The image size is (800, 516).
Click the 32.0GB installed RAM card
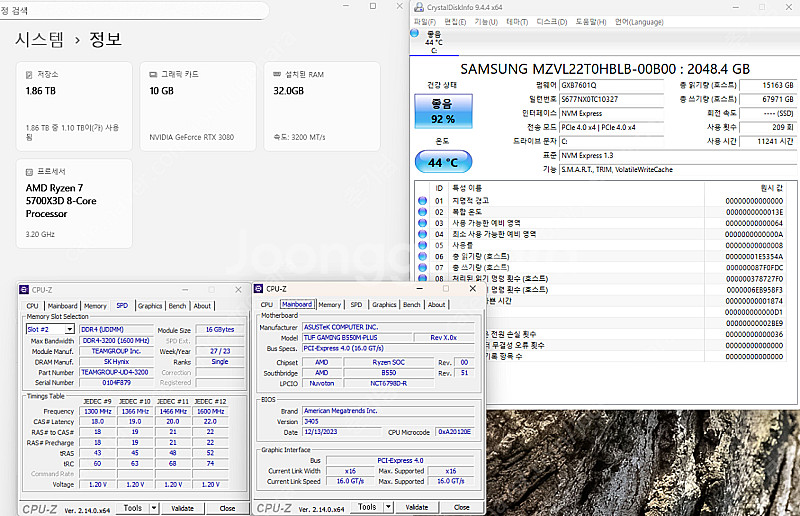coord(322,106)
